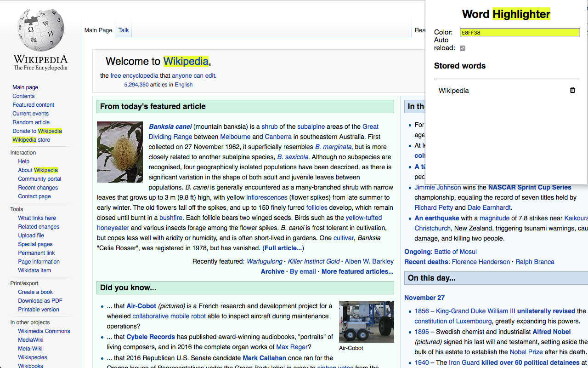Open About Wikipedia link
The image size is (588, 368).
pos(38,170)
